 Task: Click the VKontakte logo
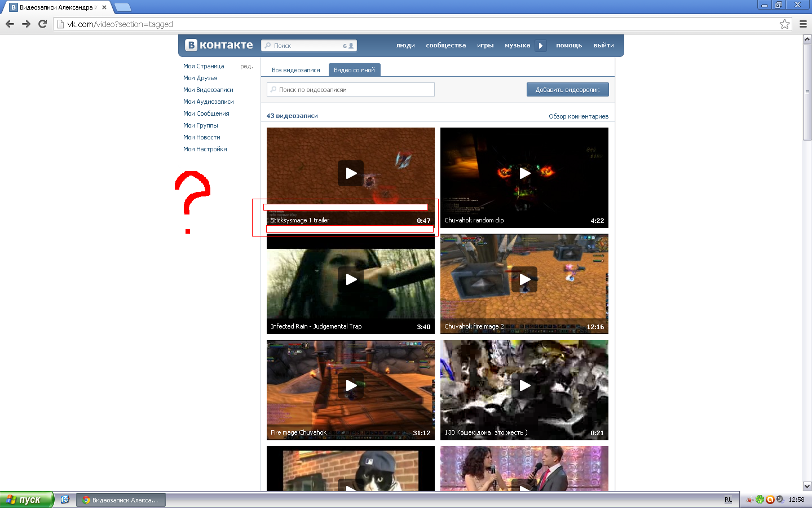click(219, 45)
